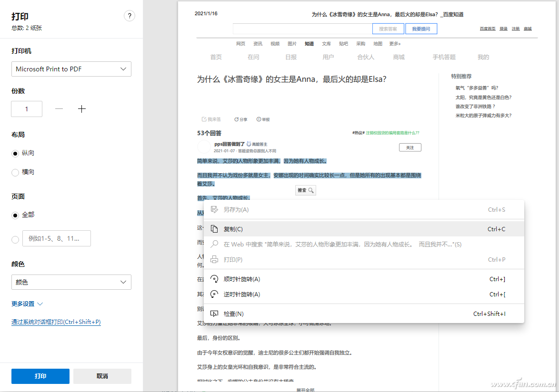Screen dimensions: 559x392
Task: Click the printer icon in context menu
Action: point(214,260)
